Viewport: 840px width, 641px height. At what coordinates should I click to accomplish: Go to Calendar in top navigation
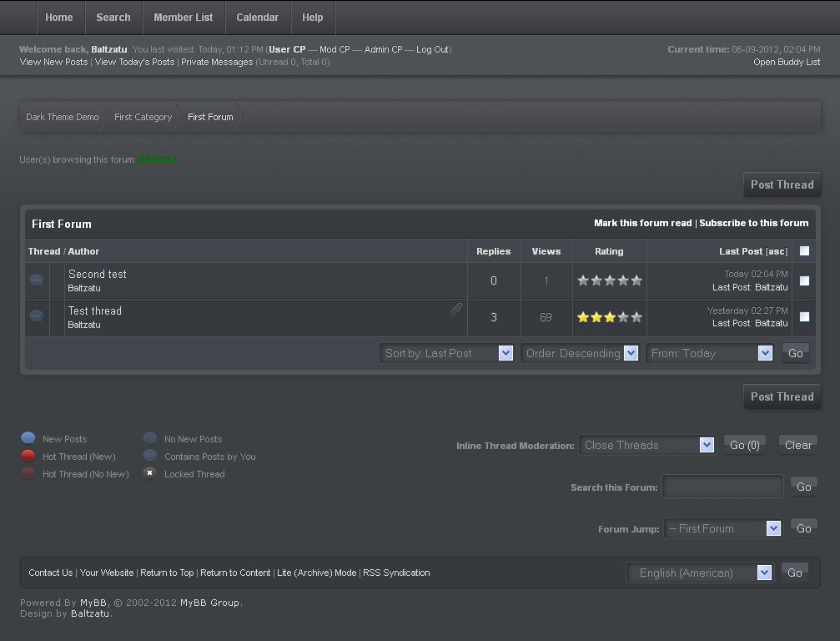(257, 18)
